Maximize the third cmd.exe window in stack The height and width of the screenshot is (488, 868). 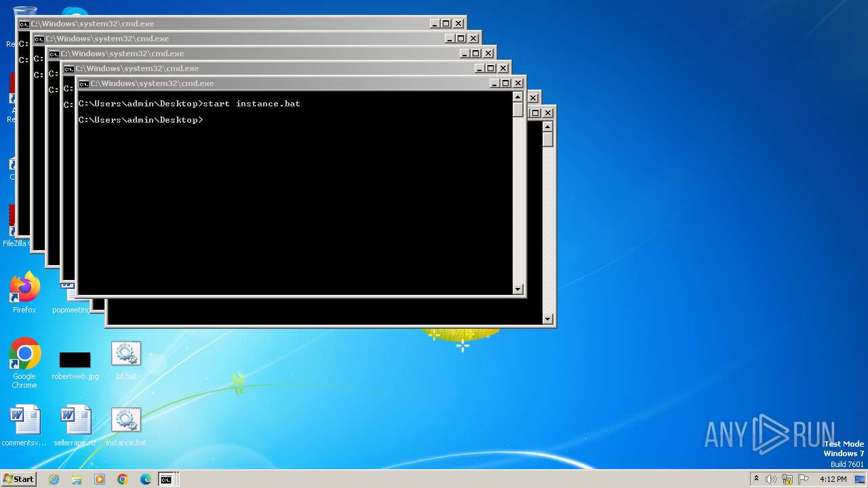click(475, 54)
